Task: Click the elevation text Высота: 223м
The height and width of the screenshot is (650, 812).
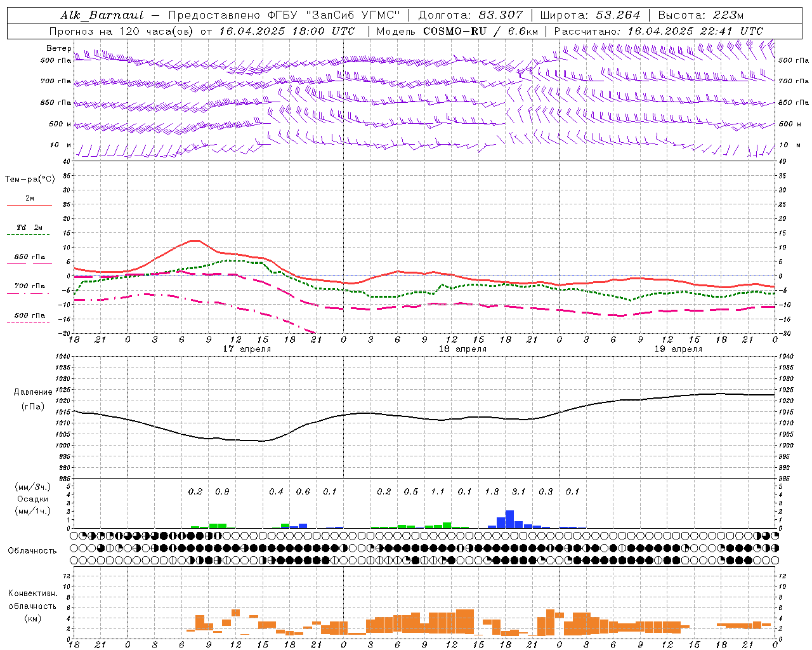Action: [700, 15]
